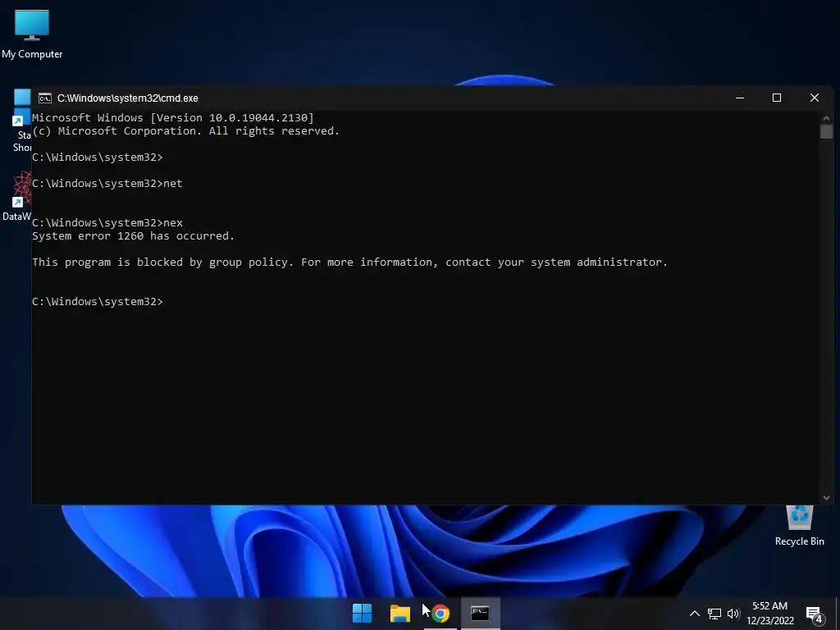Screen dimensions: 840x630
Task: Click the typed 'nex' command line
Action: point(107,222)
